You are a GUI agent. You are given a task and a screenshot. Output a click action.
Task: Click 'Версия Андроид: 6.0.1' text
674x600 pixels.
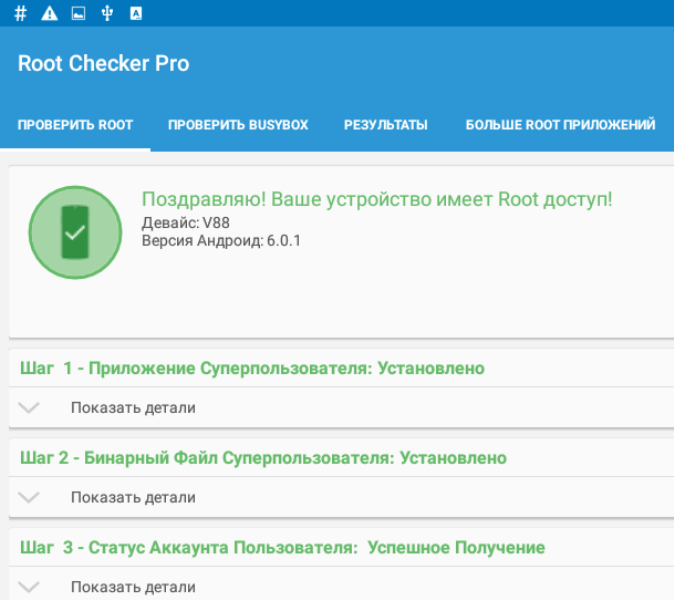pos(221,241)
